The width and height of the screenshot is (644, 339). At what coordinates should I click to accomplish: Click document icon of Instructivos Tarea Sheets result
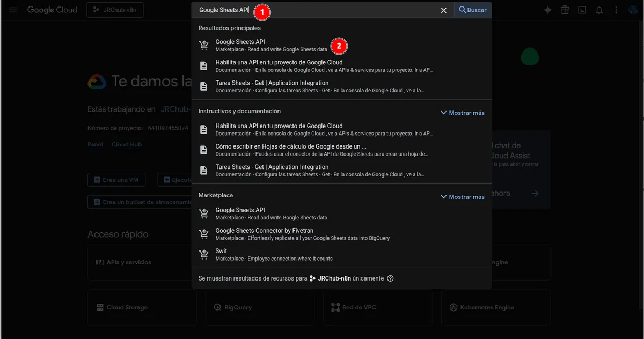(x=204, y=170)
